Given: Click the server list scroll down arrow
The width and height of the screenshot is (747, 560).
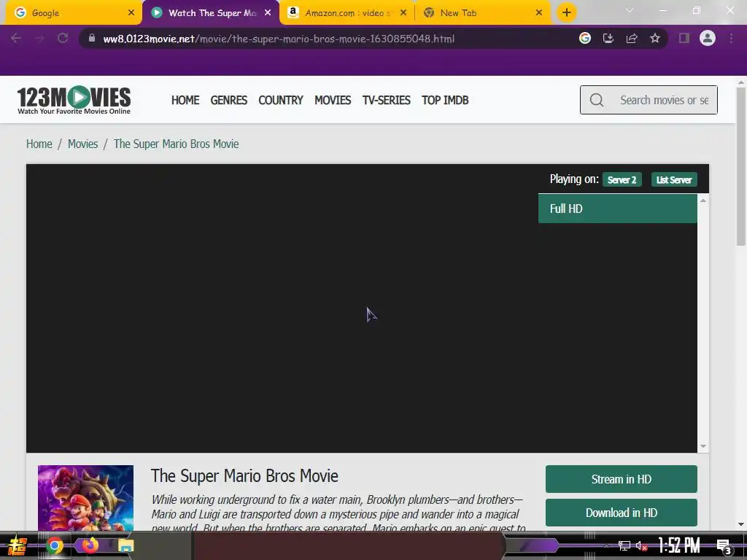Looking at the screenshot, I should click(x=703, y=446).
